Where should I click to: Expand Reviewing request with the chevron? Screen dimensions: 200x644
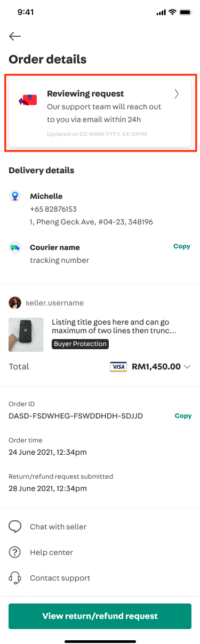click(x=177, y=94)
